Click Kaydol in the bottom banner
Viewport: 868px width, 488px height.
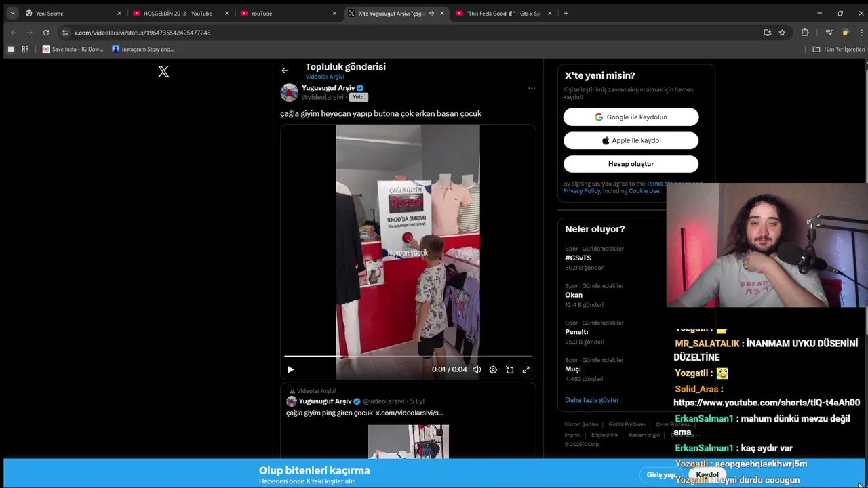point(707,474)
